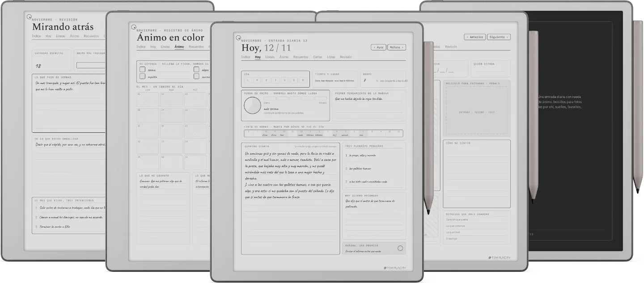The width and height of the screenshot is (644, 283).
Task: Tap the circle menu icon on Hoy page
Action: [x=238, y=38]
